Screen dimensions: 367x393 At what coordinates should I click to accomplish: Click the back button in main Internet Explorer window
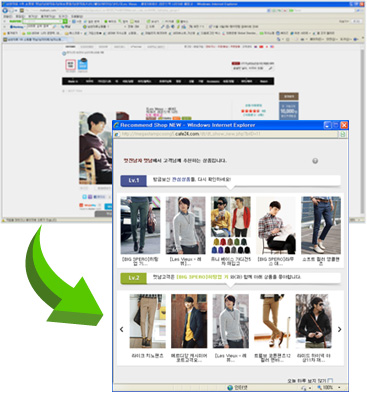click(x=5, y=10)
